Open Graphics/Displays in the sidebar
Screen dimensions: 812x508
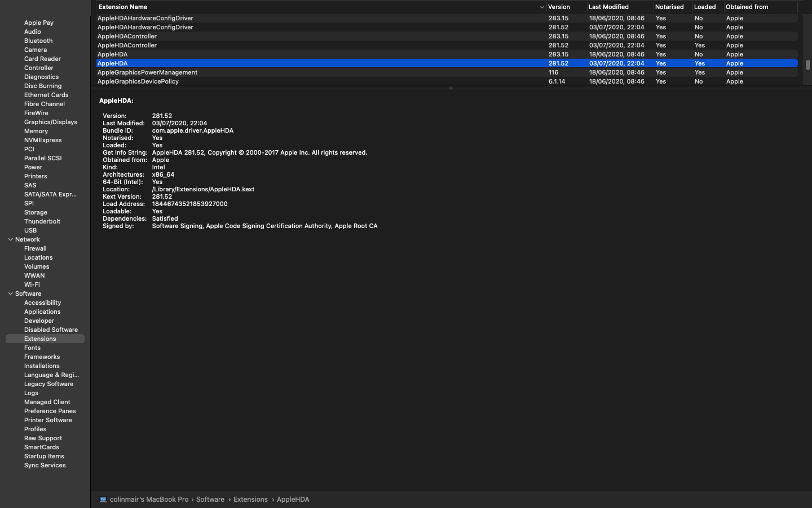(x=51, y=122)
